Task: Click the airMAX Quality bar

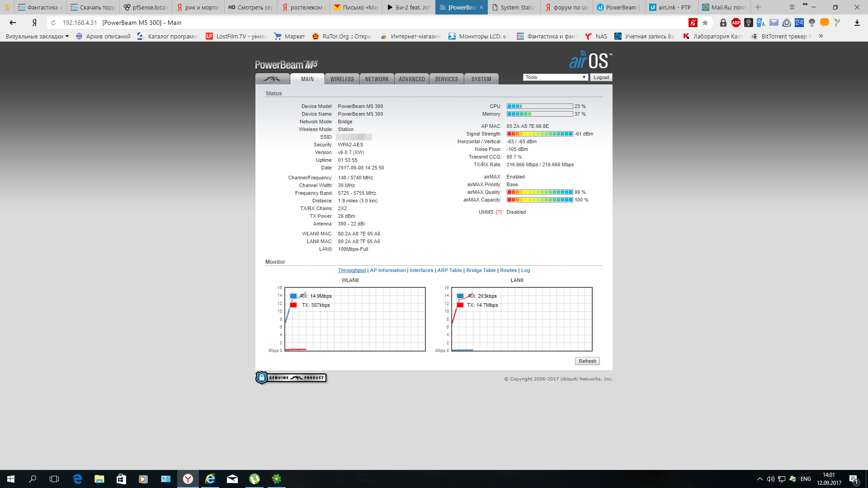Action: coord(540,192)
